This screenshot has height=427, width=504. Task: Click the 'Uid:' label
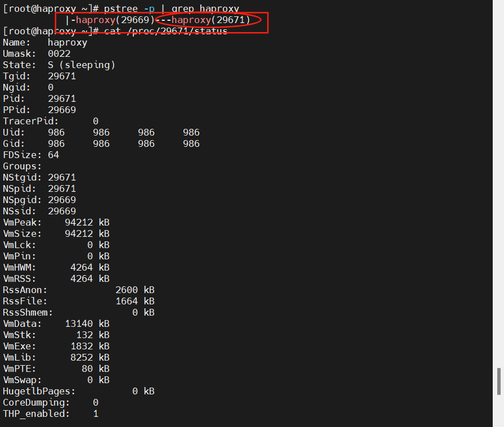14,132
